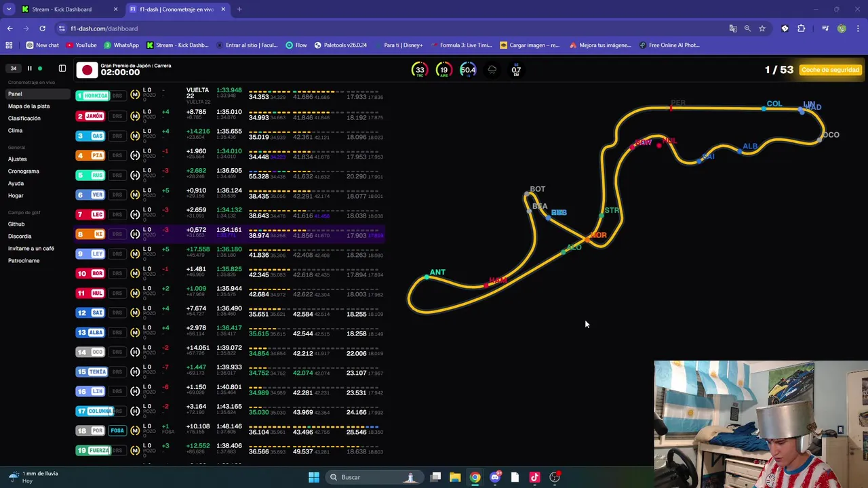Select the position 7 LEC driver tag
868x488 pixels.
(x=90, y=214)
